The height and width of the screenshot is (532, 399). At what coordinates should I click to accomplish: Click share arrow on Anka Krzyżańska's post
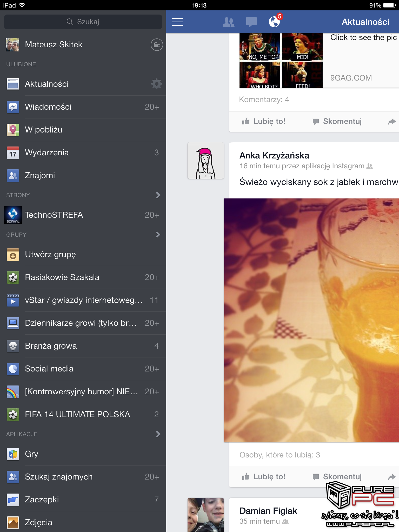[392, 477]
